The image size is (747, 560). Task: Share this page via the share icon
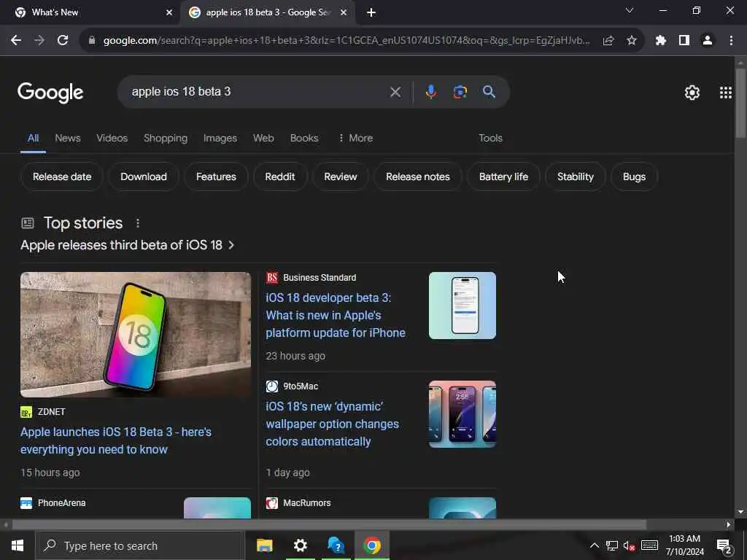[608, 41]
